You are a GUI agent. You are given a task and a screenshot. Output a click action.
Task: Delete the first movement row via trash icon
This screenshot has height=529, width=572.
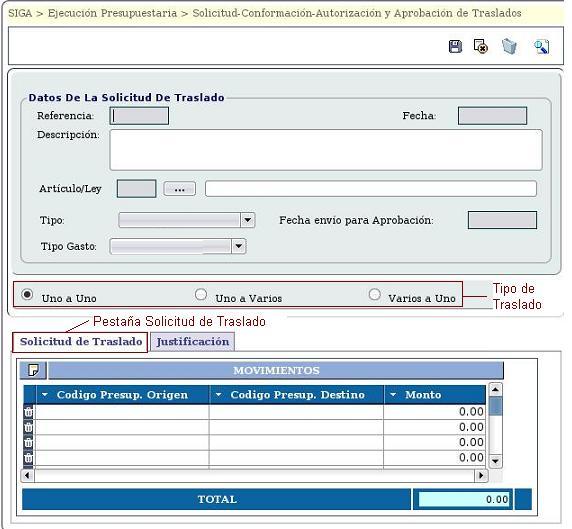click(x=28, y=412)
